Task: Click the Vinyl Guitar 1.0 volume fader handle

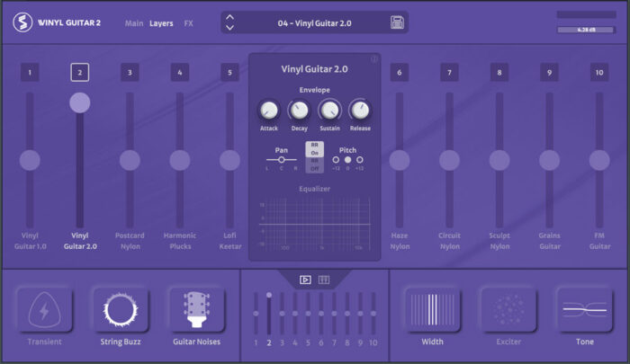Action: pyautogui.click(x=30, y=160)
